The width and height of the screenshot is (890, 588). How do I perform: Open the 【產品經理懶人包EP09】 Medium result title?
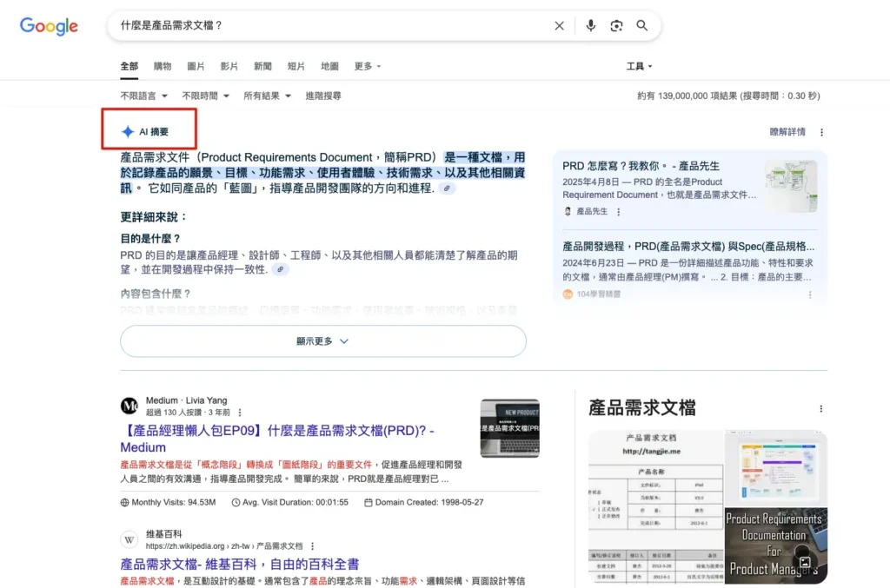pos(277,439)
